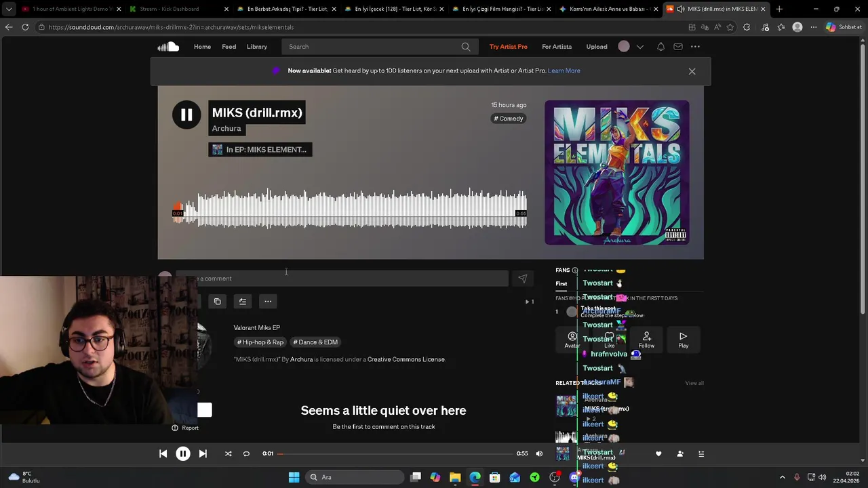Select the # Hip-hop & Rap tag
The height and width of the screenshot is (488, 868).
tap(260, 342)
